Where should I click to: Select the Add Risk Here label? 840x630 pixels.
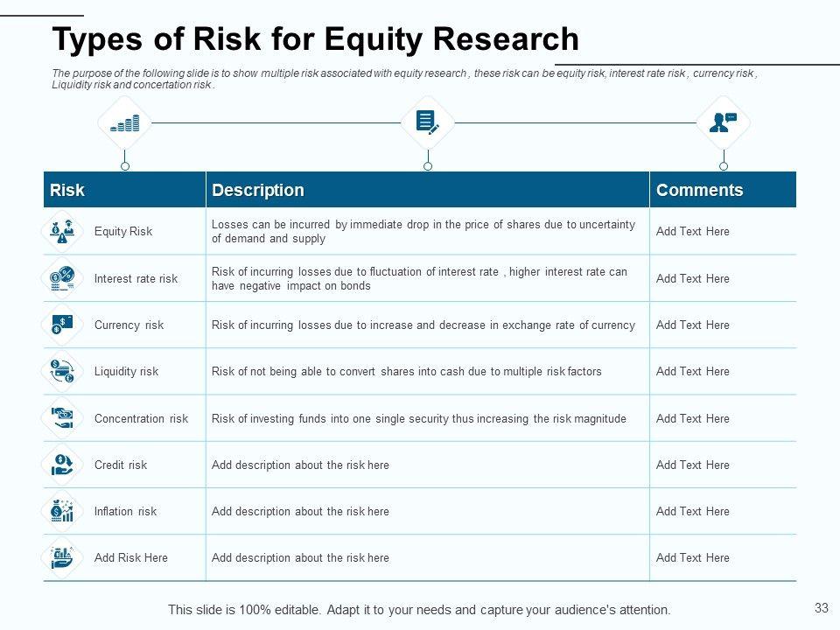click(x=130, y=557)
